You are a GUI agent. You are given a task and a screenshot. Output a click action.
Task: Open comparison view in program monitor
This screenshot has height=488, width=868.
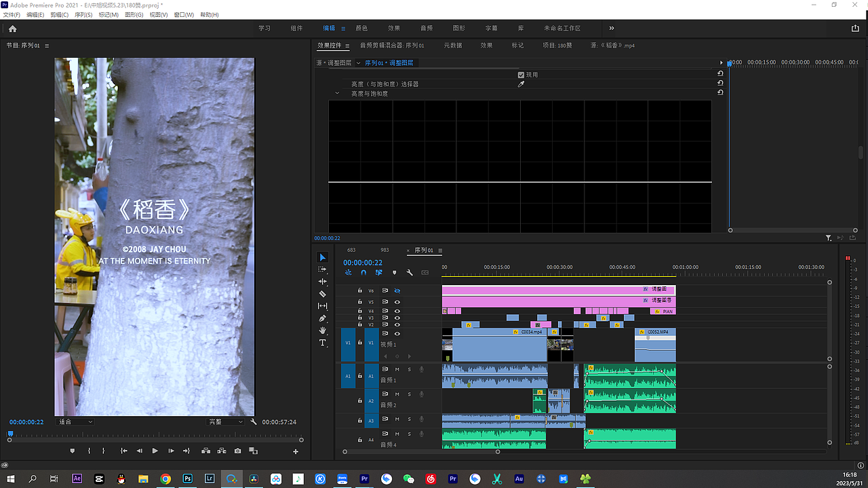[x=253, y=451]
